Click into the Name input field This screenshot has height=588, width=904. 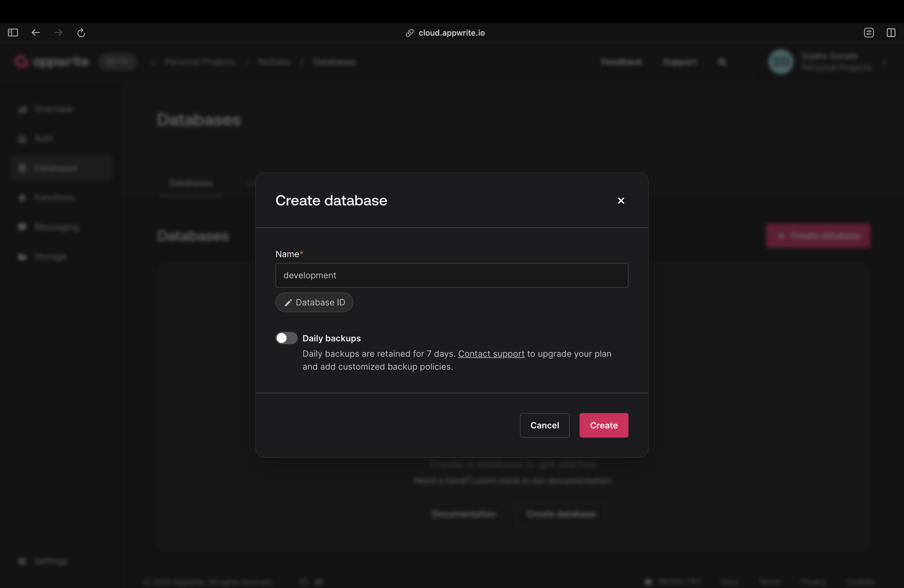451,275
